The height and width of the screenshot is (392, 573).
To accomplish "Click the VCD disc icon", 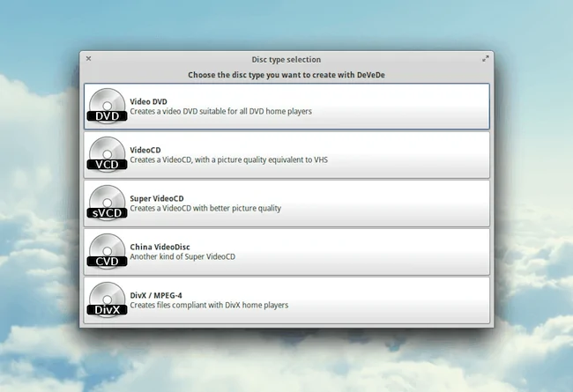I will [x=107, y=155].
